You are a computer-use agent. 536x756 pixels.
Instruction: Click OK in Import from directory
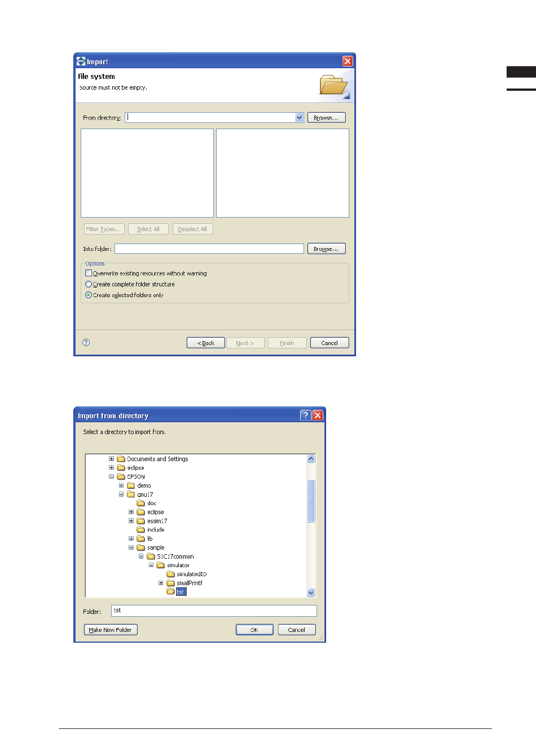point(254,630)
